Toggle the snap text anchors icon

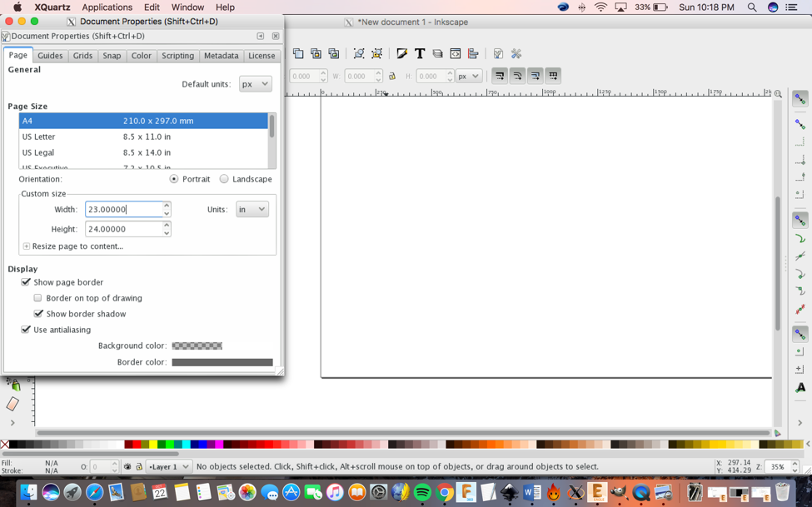click(x=800, y=387)
